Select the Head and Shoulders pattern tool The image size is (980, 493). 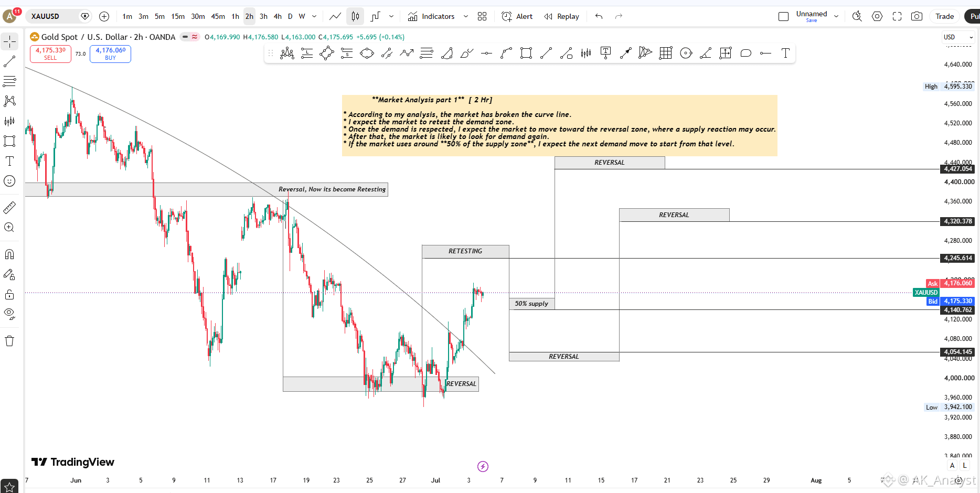(x=287, y=53)
